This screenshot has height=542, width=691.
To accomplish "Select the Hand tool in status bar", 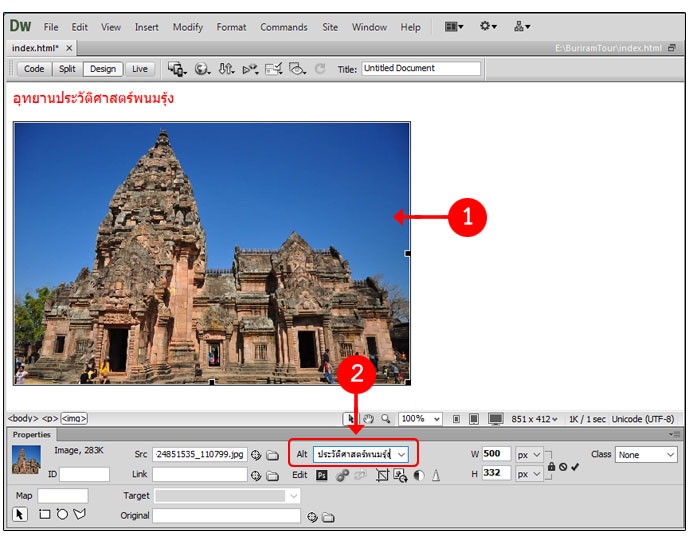I will [x=368, y=419].
